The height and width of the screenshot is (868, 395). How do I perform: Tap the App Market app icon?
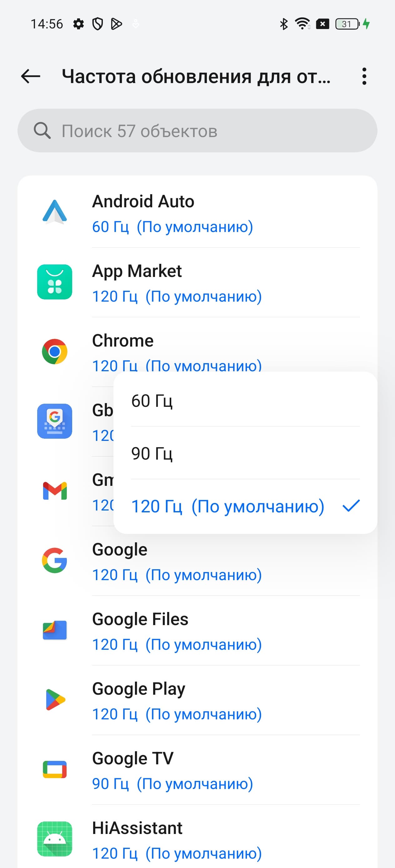(x=55, y=282)
